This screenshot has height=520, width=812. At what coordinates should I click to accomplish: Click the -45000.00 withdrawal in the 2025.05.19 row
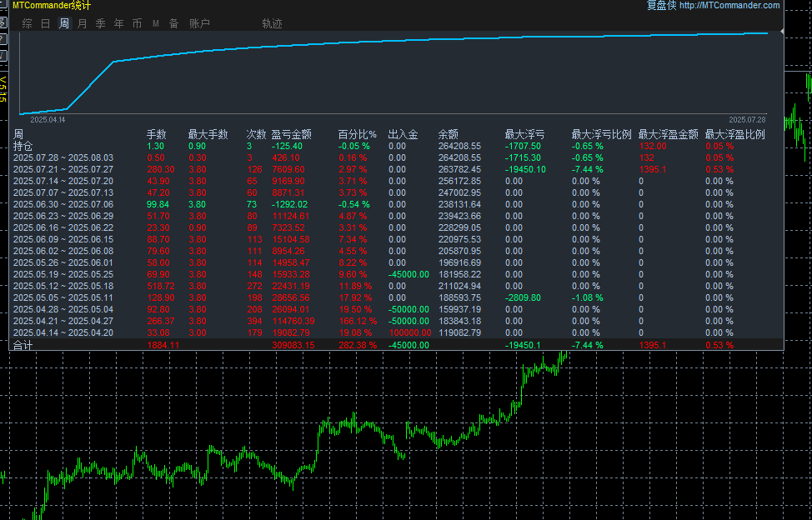tap(409, 274)
